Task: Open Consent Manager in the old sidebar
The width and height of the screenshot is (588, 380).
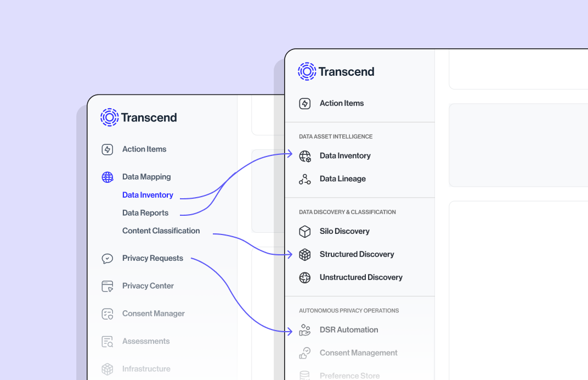Action: coord(154,314)
